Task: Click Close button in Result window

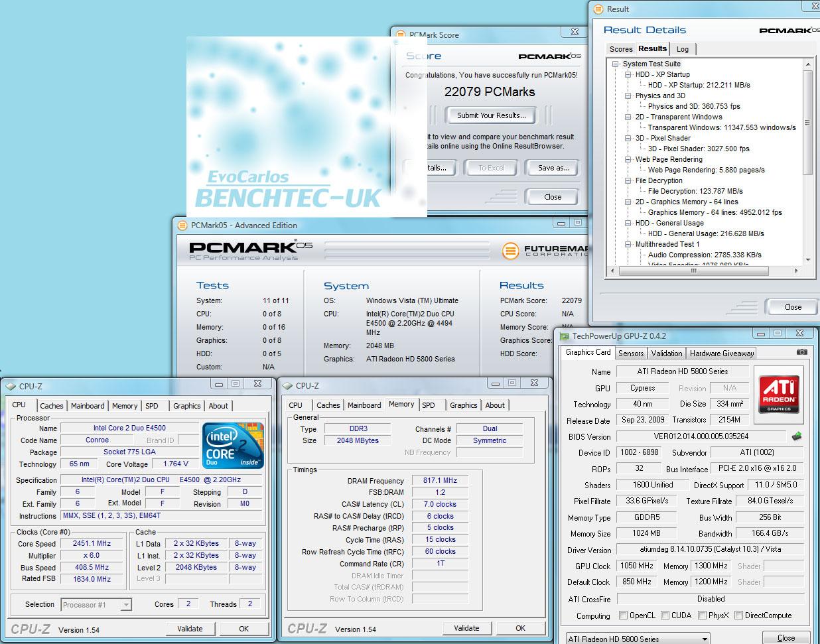Action: 793,307
